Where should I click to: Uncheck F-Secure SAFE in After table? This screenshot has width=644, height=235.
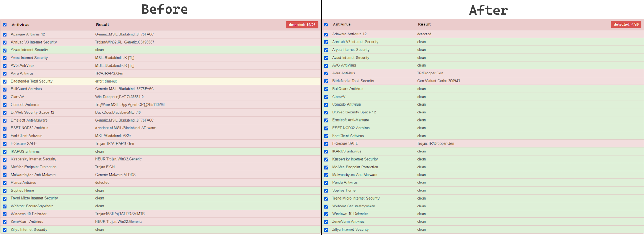(326, 144)
